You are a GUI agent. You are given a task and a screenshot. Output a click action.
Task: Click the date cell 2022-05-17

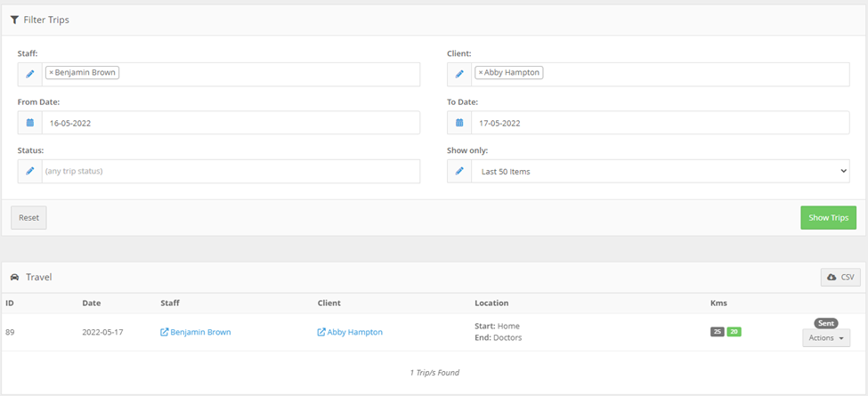click(x=104, y=333)
